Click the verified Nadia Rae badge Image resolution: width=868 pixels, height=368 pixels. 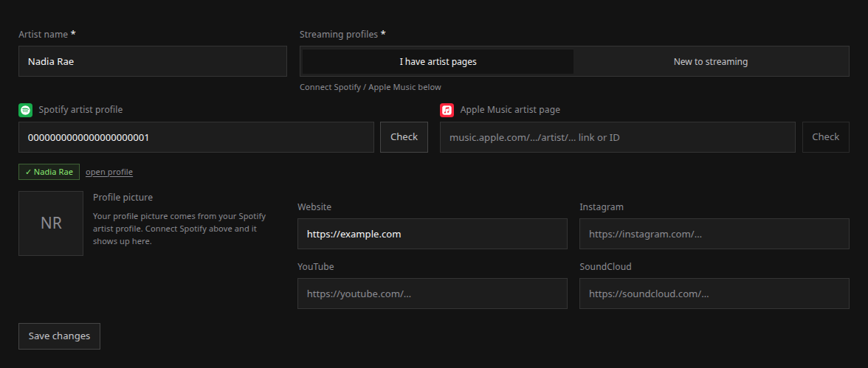click(49, 172)
